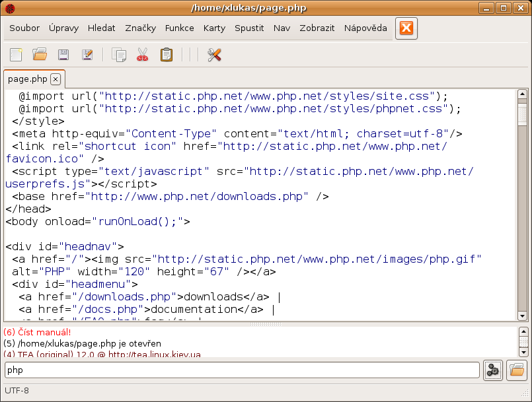Click the UTF-8 encoding in the status bar
The image size is (532, 402).
[17, 391]
